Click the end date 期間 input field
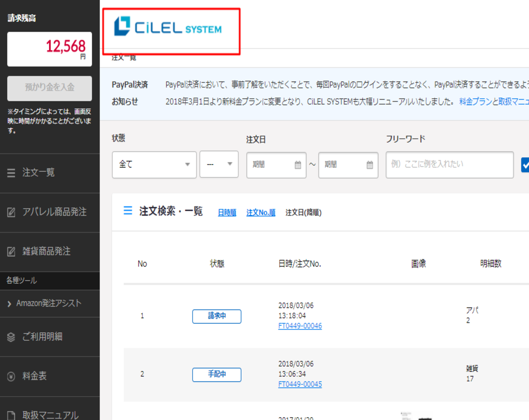Screen dimensions: 529x420 point(348,165)
